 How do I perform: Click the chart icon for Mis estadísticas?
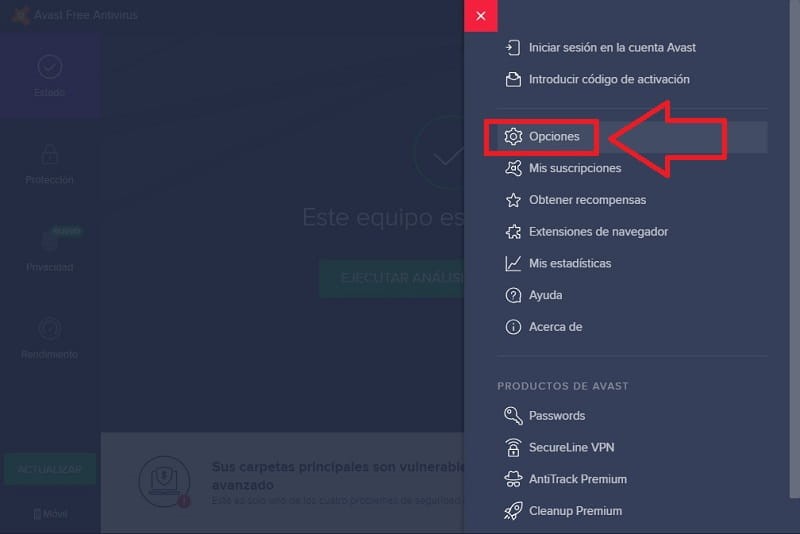point(513,263)
